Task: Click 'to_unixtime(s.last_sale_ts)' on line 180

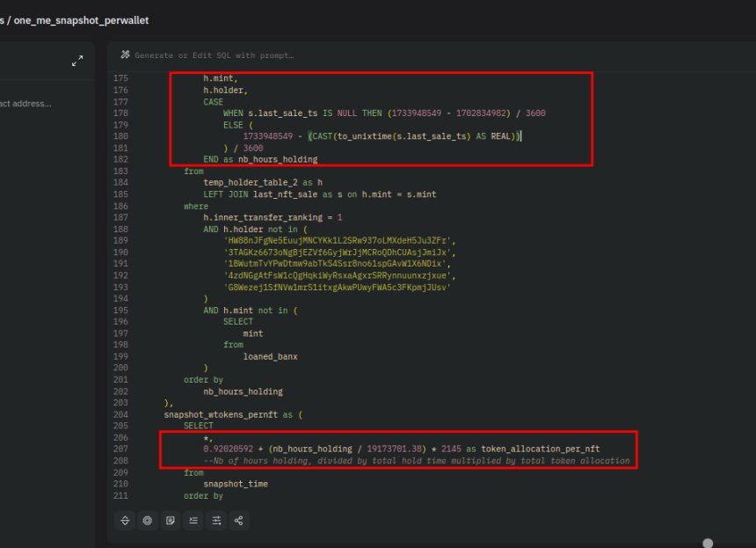Action: 403,136
